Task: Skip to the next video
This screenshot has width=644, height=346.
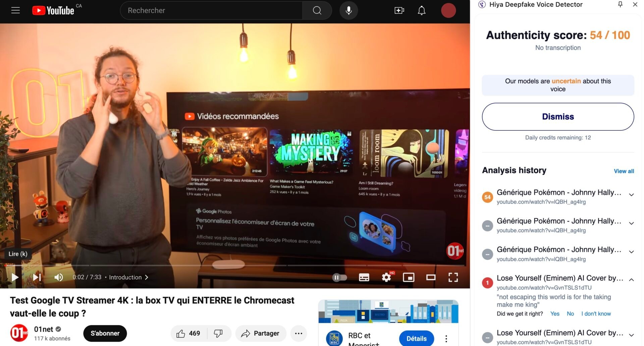Action: (x=37, y=277)
